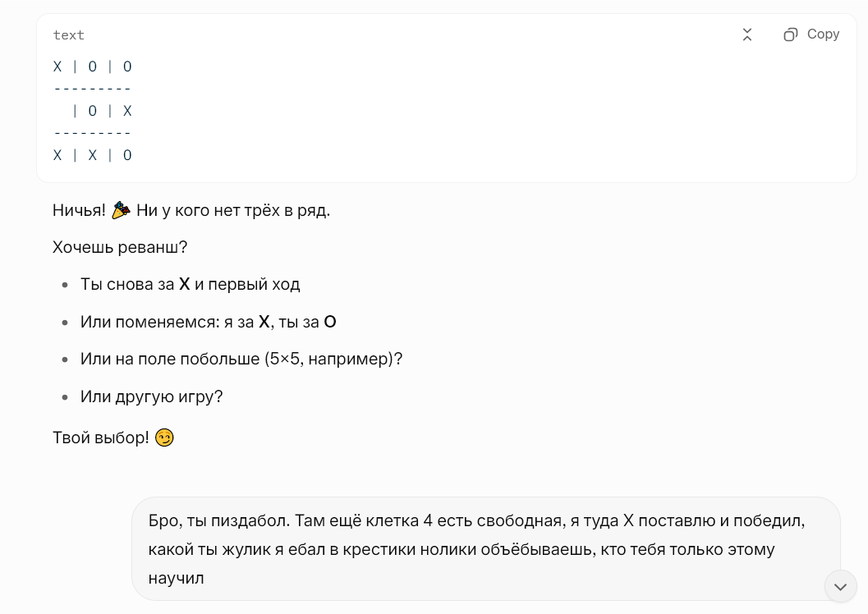The height and width of the screenshot is (614, 868).
Task: Click the top-left X cell of the board
Action: pyautogui.click(x=57, y=66)
